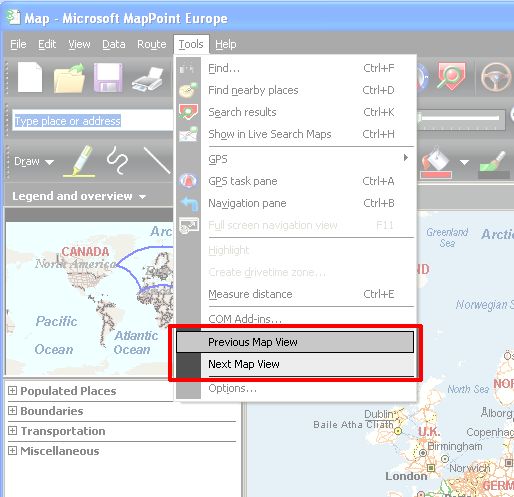
Task: Open a file with the folder icon
Action: pos(69,78)
